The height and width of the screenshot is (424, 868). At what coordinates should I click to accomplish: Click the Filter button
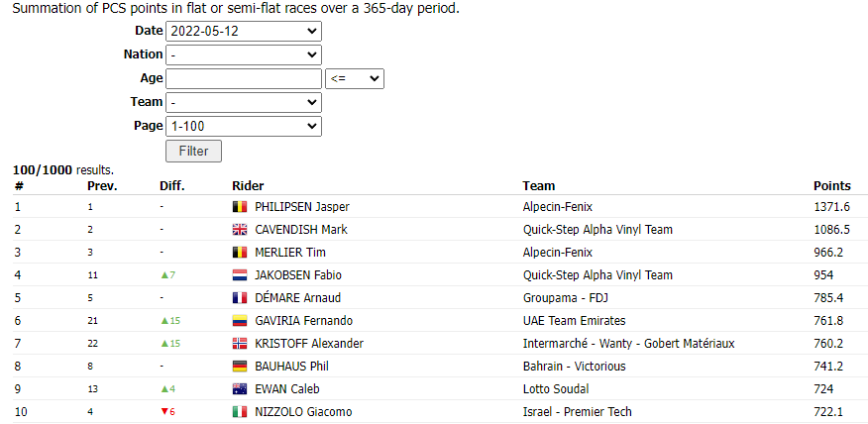pyautogui.click(x=194, y=152)
